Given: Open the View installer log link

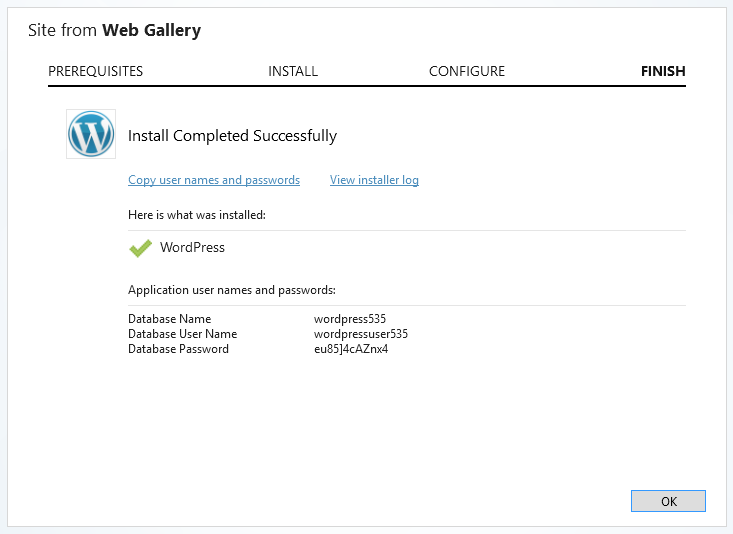Looking at the screenshot, I should 374,180.
